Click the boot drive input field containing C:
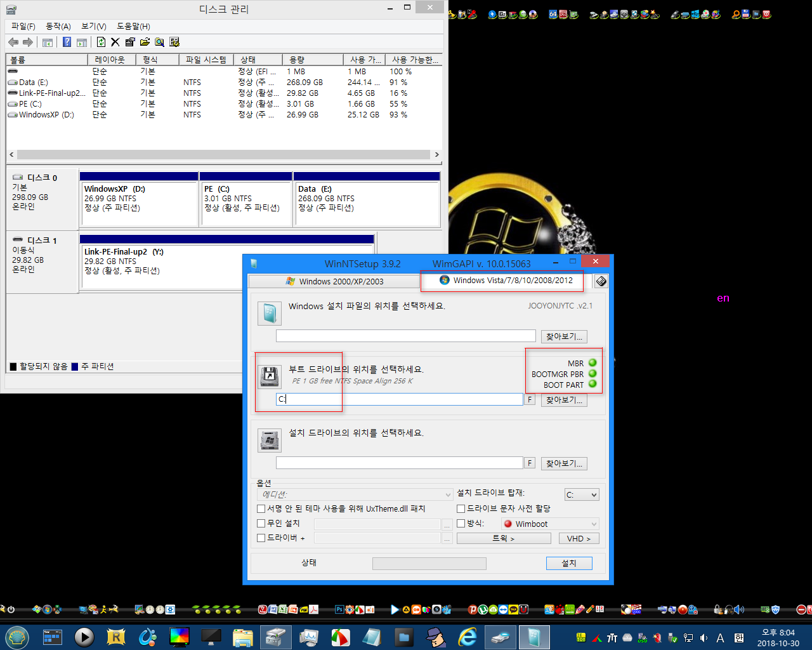This screenshot has height=650, width=812. [x=400, y=399]
